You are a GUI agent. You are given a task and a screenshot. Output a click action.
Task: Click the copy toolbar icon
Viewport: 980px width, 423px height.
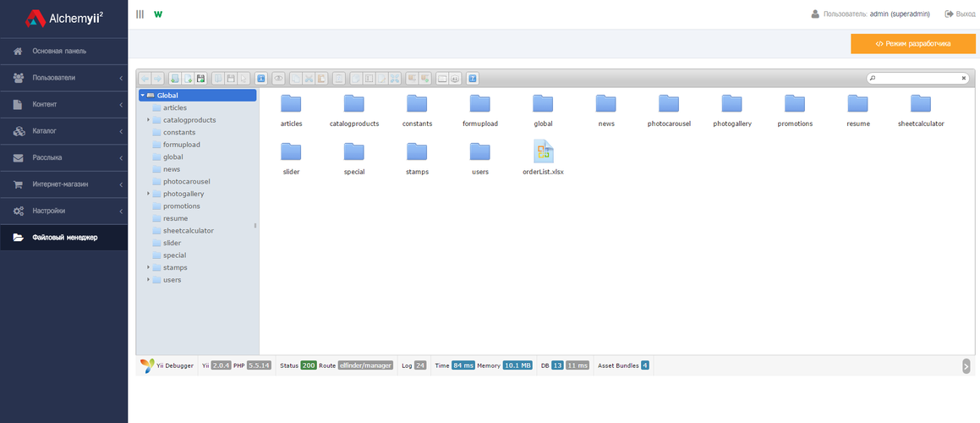[296, 79]
